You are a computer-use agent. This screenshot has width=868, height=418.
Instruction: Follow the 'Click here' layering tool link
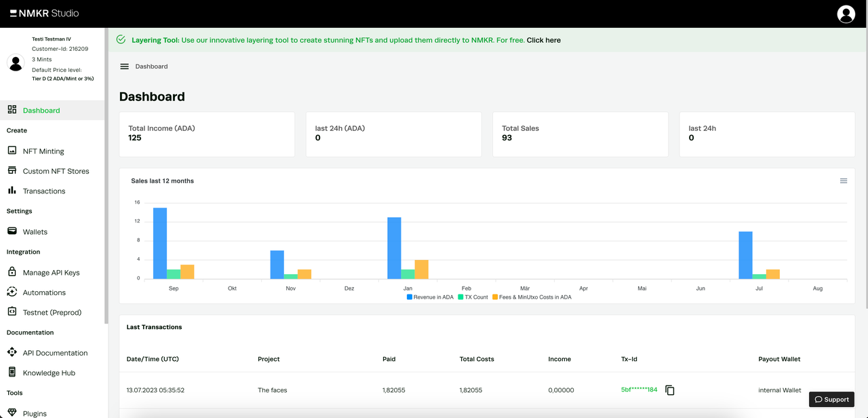[543, 40]
